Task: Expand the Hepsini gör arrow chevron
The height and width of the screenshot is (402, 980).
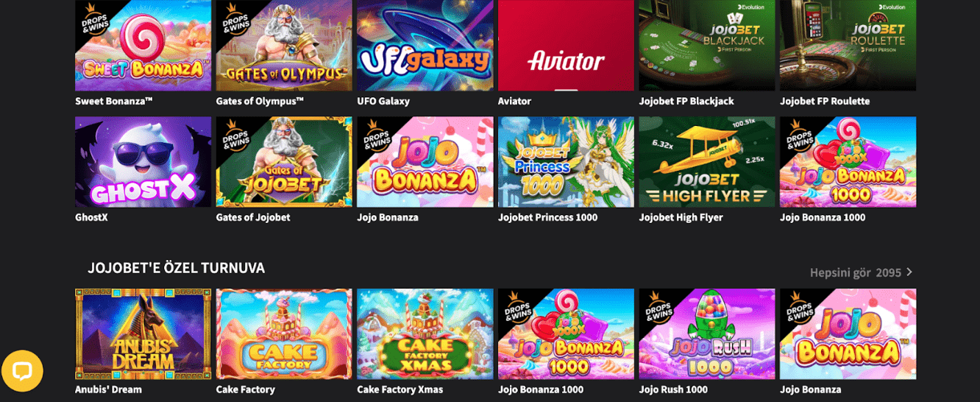Action: (x=910, y=272)
